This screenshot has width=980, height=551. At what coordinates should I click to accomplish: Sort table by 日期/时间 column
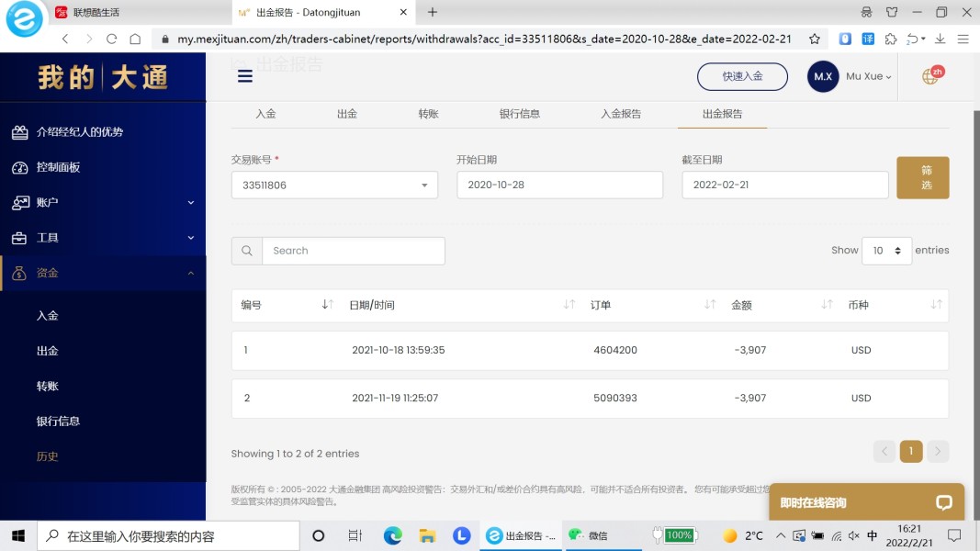[x=569, y=305]
